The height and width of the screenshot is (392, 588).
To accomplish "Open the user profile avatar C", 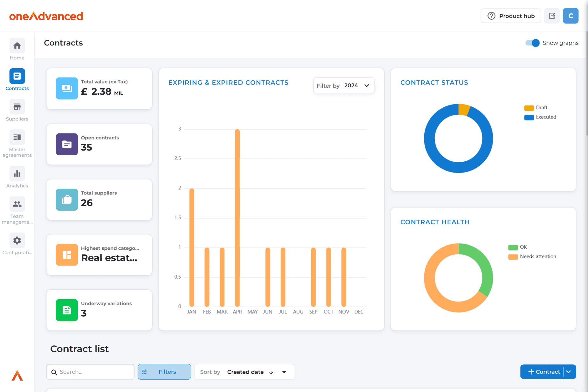I will tap(571, 16).
